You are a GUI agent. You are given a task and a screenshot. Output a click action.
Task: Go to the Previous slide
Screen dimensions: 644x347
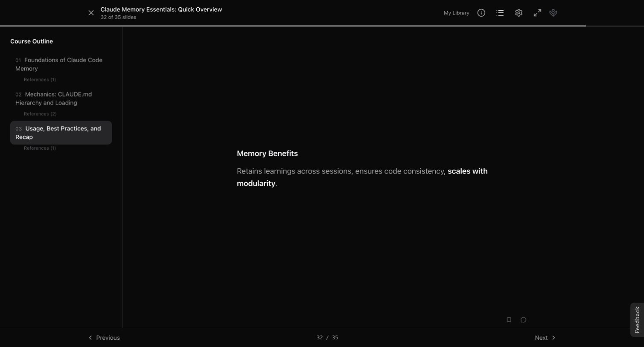coord(104,338)
